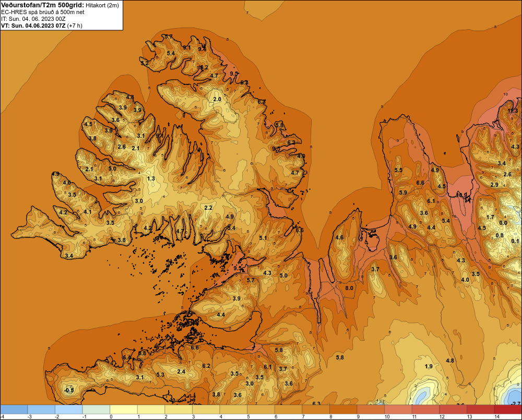This screenshot has height=420, width=522.
Task: Click the '2.9' temperature value on eastern mountains
Action: [x=494, y=185]
